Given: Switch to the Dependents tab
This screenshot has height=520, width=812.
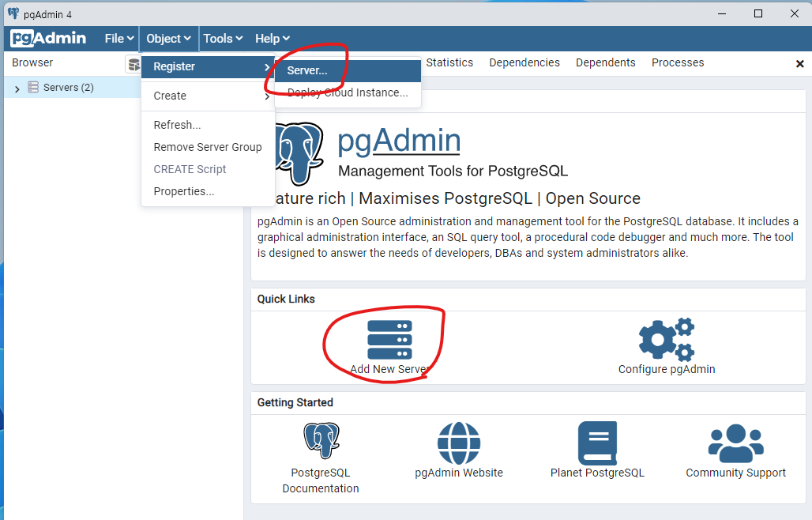Looking at the screenshot, I should click(605, 62).
